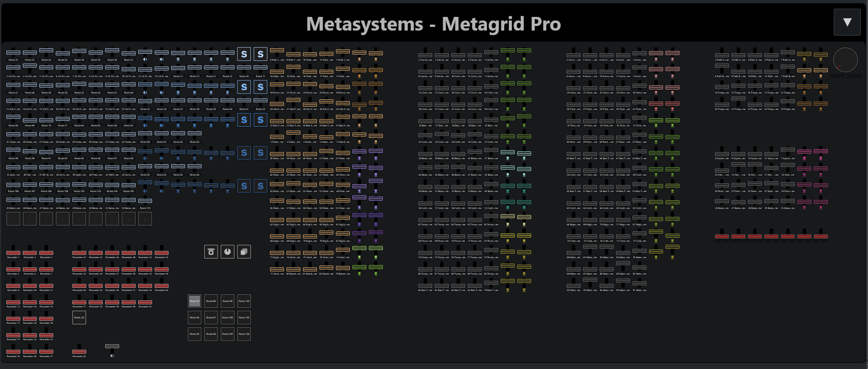Click the Param 22 fader handle
Screen dimensions: 868x369
[x=13, y=53]
